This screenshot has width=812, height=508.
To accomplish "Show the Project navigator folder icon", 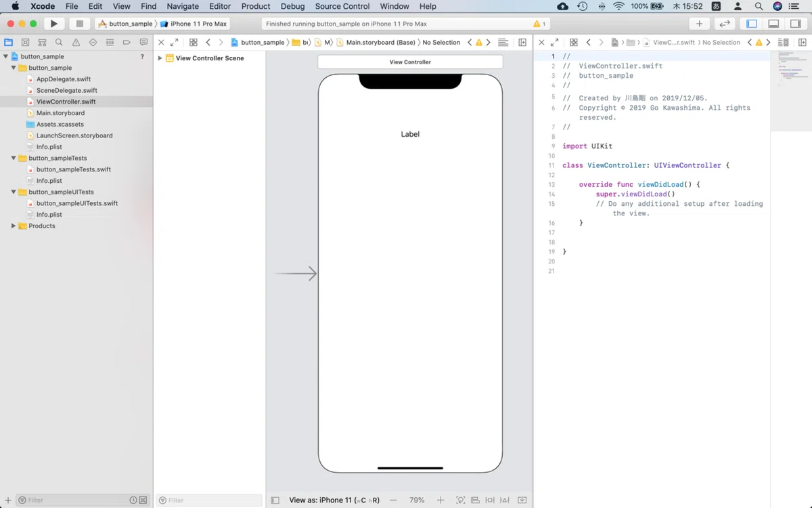I will (8, 42).
